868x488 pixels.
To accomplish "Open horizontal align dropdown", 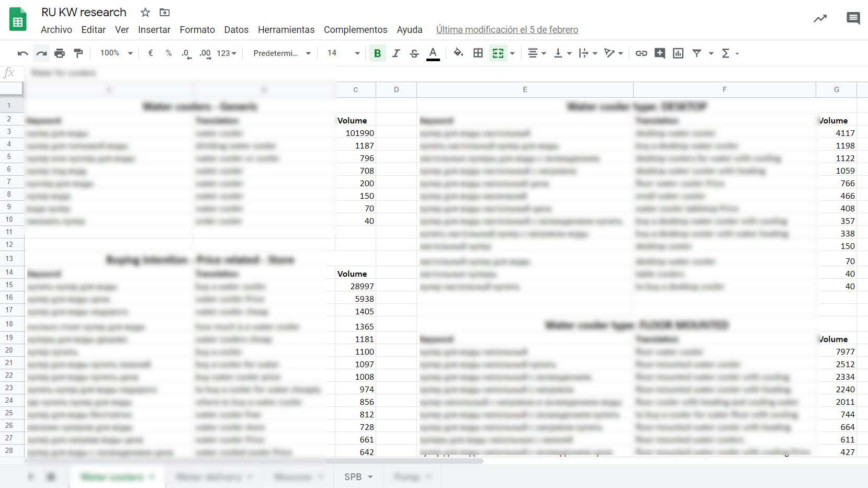I will click(537, 53).
